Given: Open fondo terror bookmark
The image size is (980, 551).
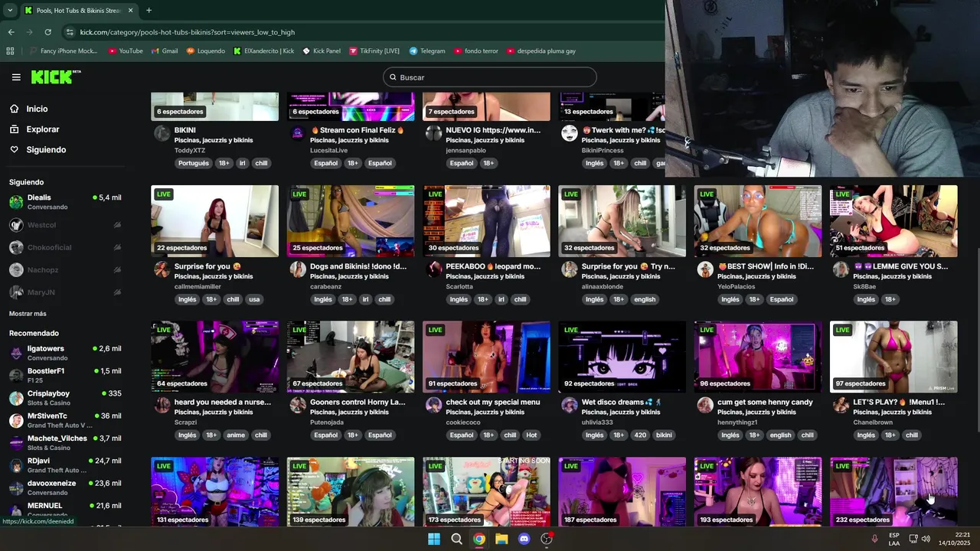Looking at the screenshot, I should click(x=475, y=51).
